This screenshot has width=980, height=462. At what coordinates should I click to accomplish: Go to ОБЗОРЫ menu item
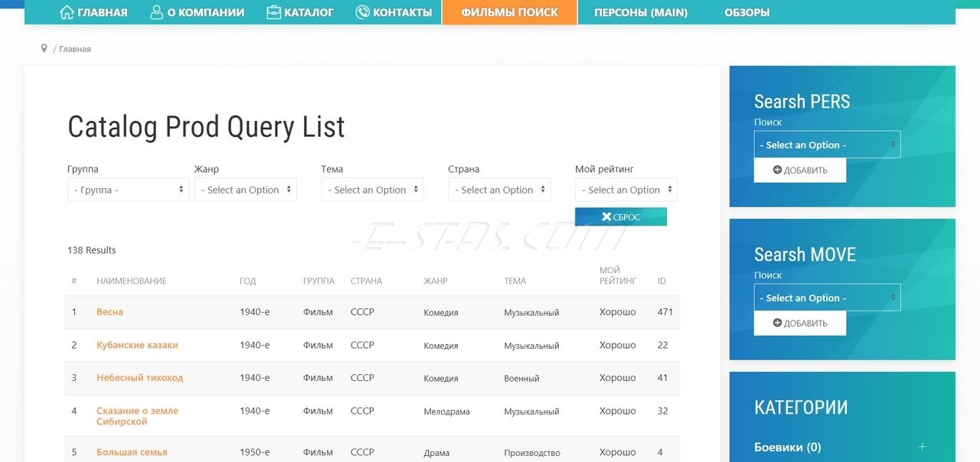[x=746, y=12]
